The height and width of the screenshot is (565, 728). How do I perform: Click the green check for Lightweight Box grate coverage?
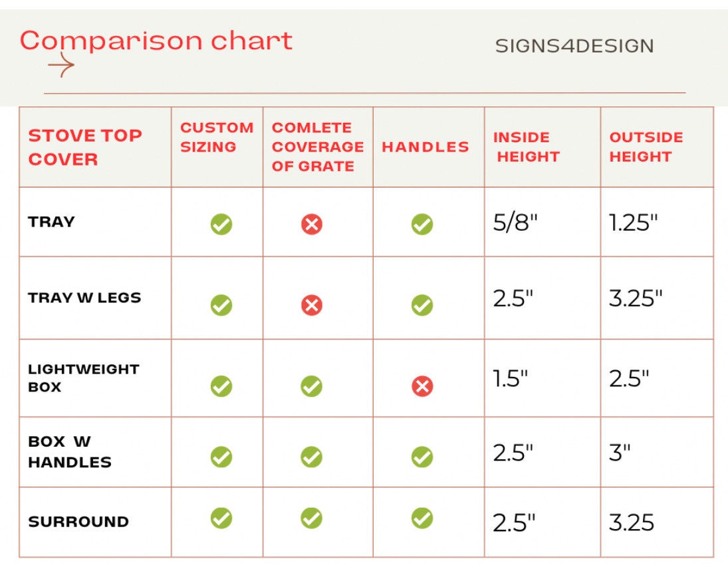tap(311, 386)
